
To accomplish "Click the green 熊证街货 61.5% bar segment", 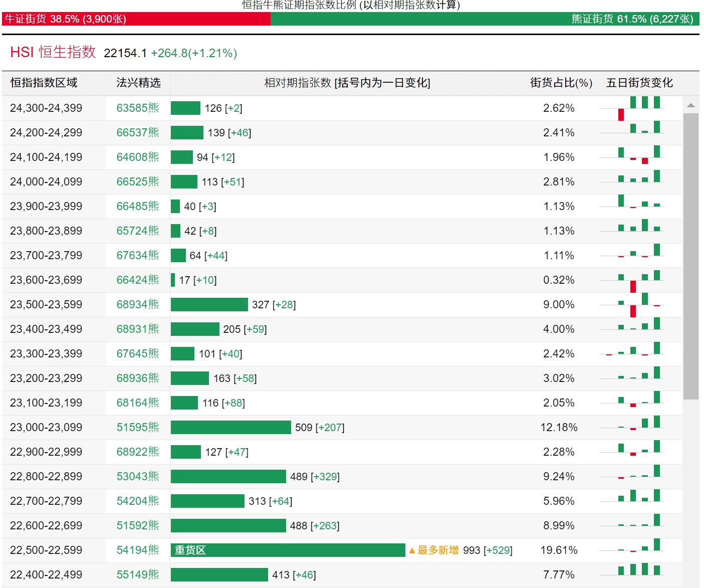I will (484, 19).
